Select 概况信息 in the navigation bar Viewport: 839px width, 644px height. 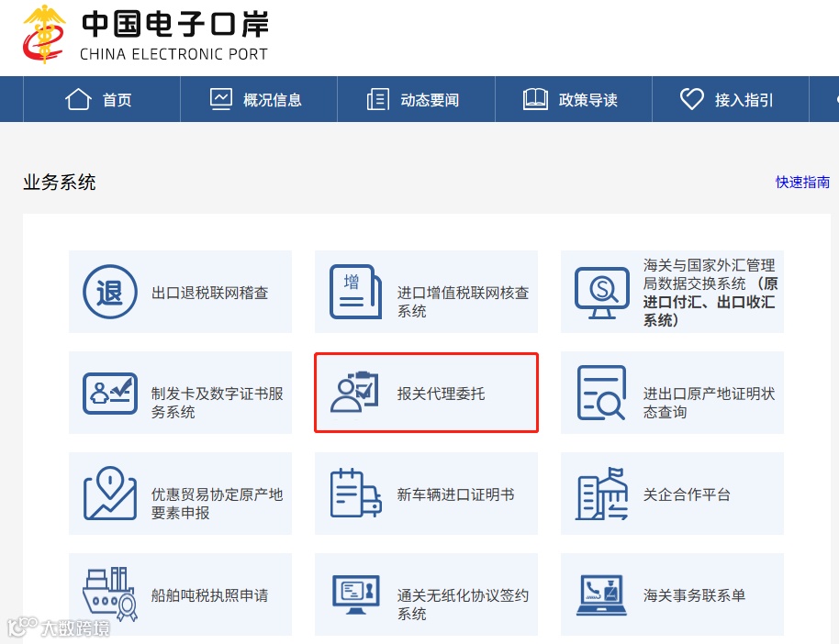tap(259, 98)
